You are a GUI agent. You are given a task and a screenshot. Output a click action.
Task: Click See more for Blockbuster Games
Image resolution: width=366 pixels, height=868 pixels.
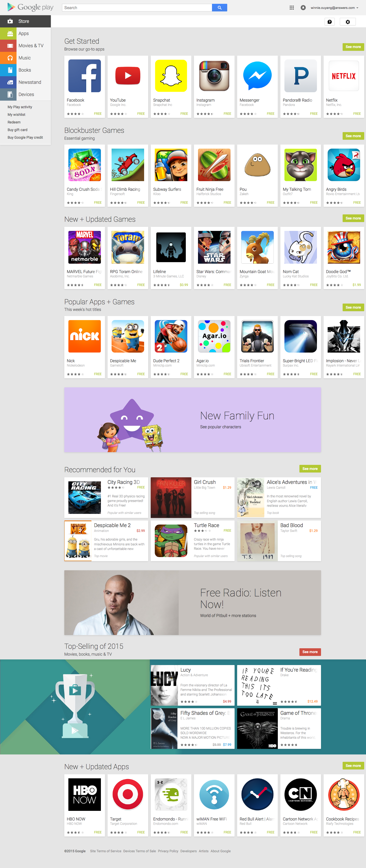point(353,136)
